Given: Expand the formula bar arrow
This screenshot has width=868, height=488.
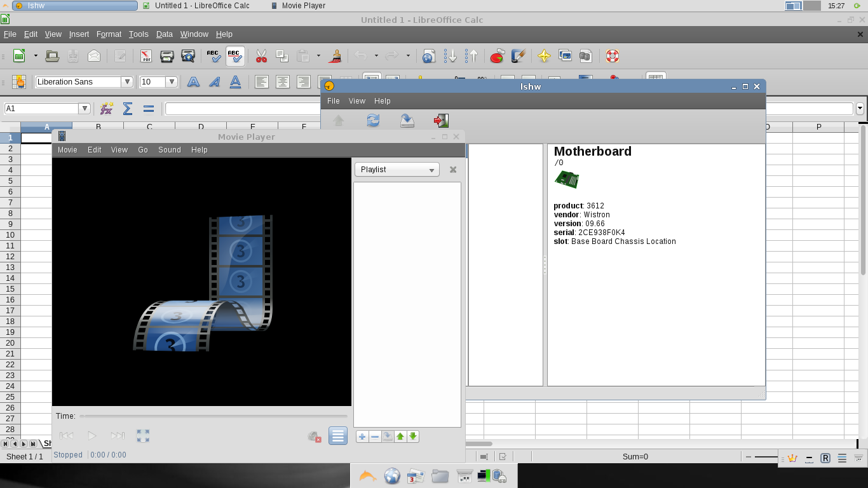Looking at the screenshot, I should click(860, 109).
